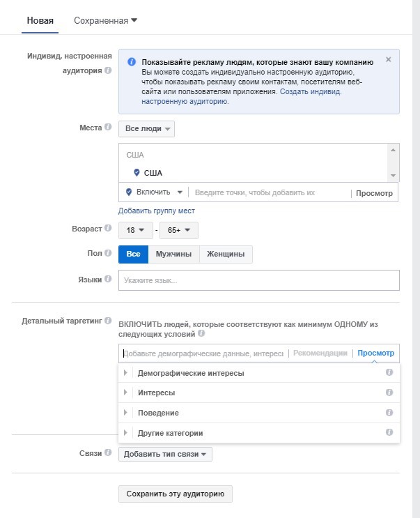Click info icon next to Детальный таргетинг
Viewport: 420px width, 518px height.
108,321
